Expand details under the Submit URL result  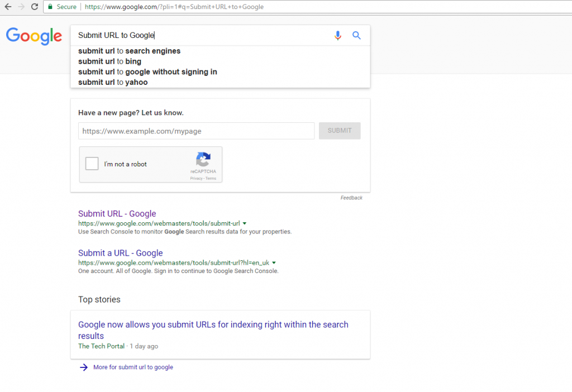(245, 223)
